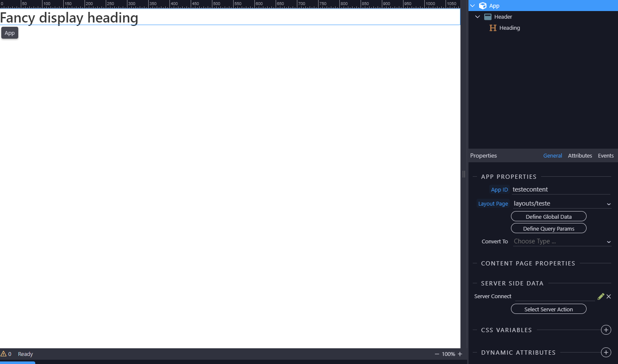The height and width of the screenshot is (364, 618).
Task: Open the Convert To type dropdown
Action: click(608, 241)
